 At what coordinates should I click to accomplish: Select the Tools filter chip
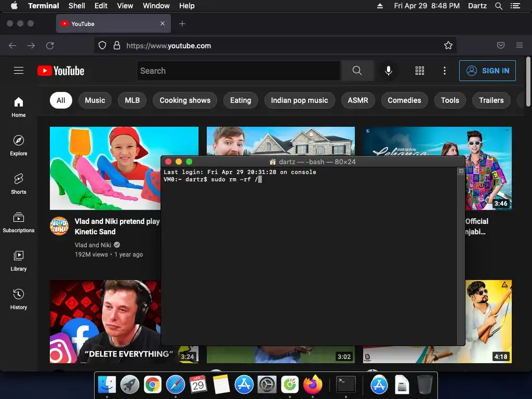(450, 100)
